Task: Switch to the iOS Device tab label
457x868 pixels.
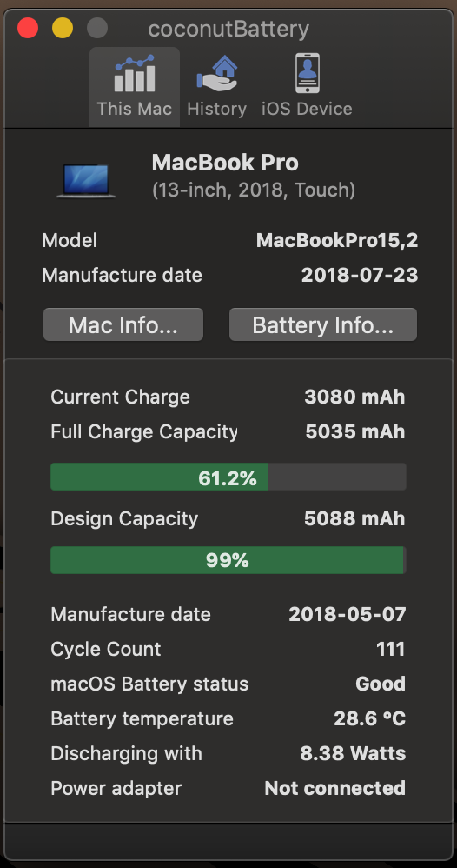Action: click(307, 109)
